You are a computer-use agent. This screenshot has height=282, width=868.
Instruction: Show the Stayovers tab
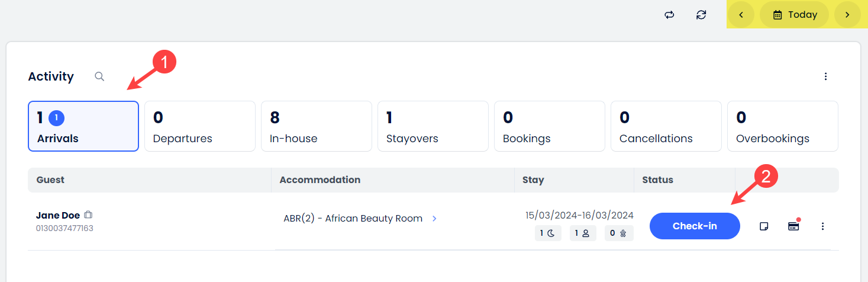click(x=433, y=126)
